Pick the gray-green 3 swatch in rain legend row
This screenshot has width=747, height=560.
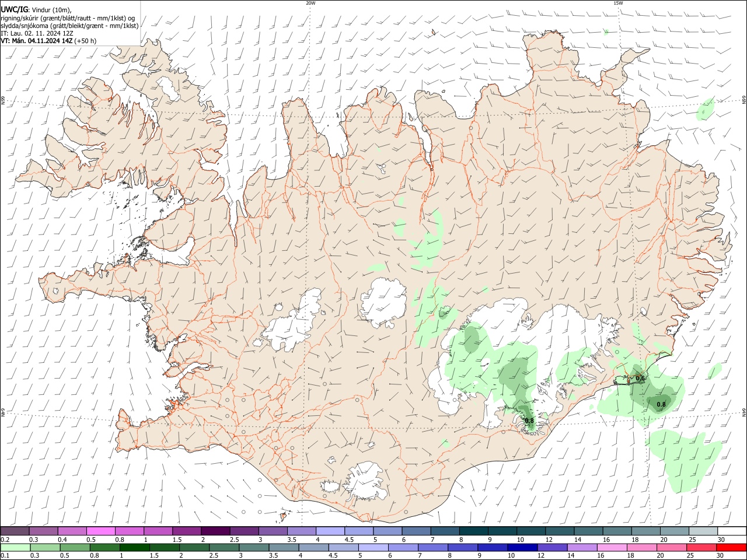253,547
